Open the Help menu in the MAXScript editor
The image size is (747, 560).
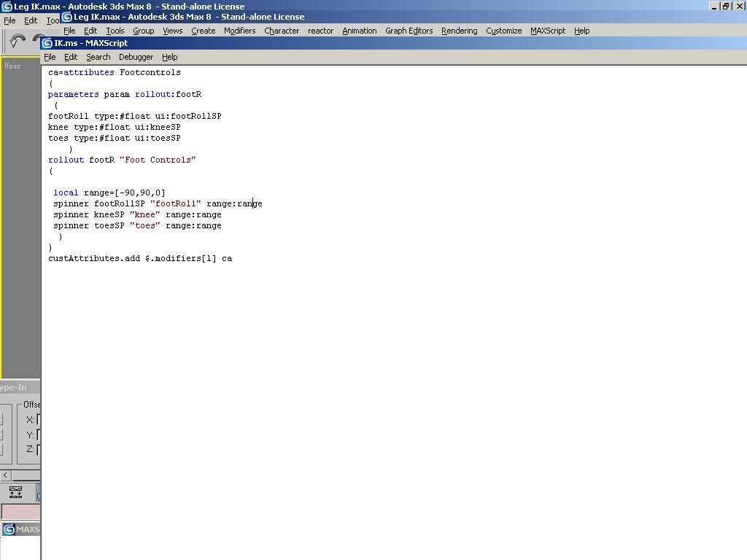[x=169, y=57]
